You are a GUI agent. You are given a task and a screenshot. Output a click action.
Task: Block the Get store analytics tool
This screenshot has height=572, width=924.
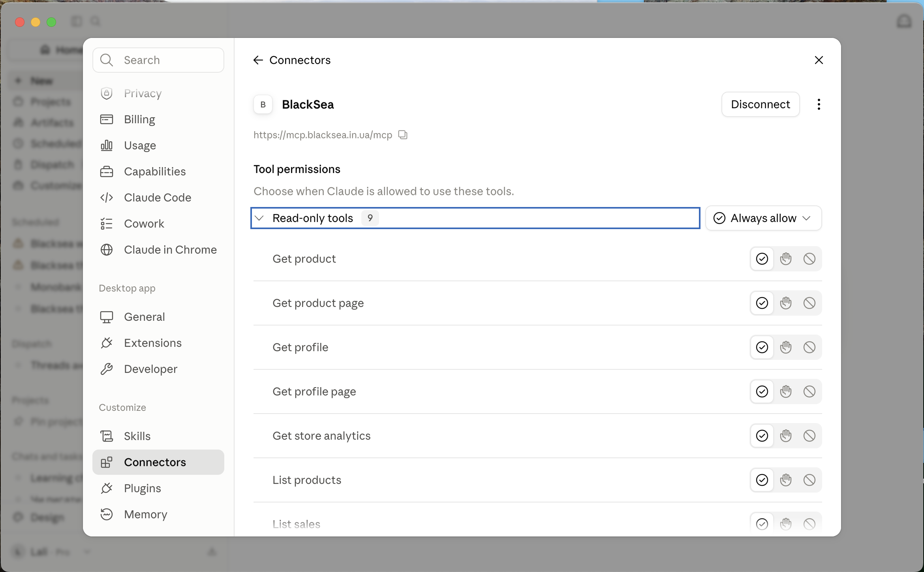pos(809,436)
